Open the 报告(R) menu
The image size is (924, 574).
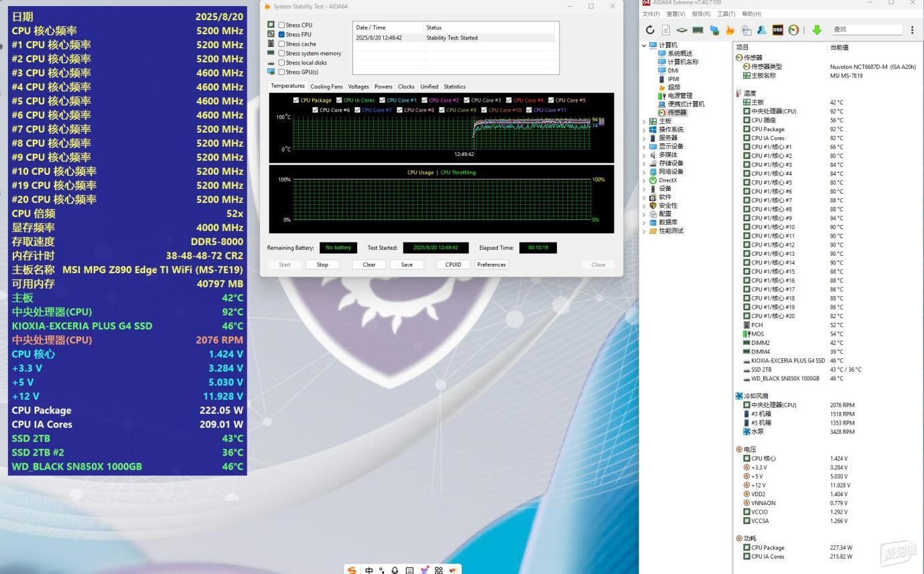(x=701, y=13)
